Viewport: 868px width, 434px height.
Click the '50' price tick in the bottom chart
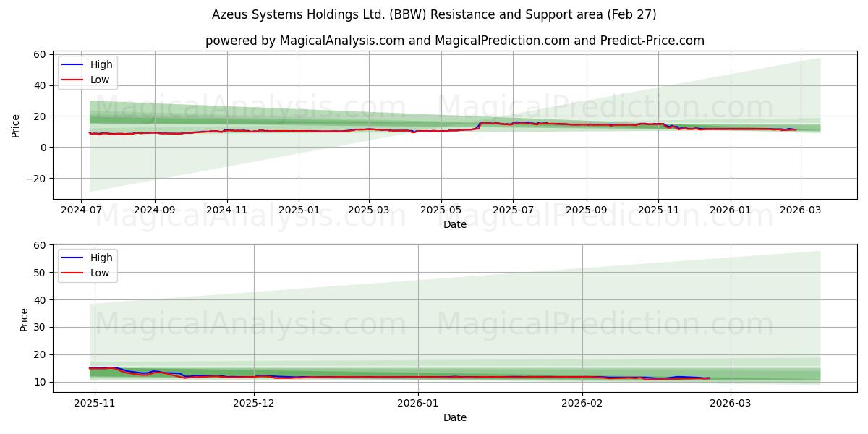tap(41, 273)
